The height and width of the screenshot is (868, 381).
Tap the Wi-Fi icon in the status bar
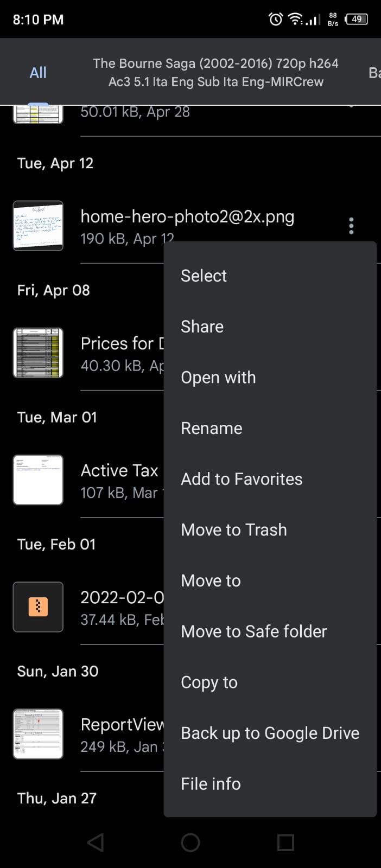[295, 19]
